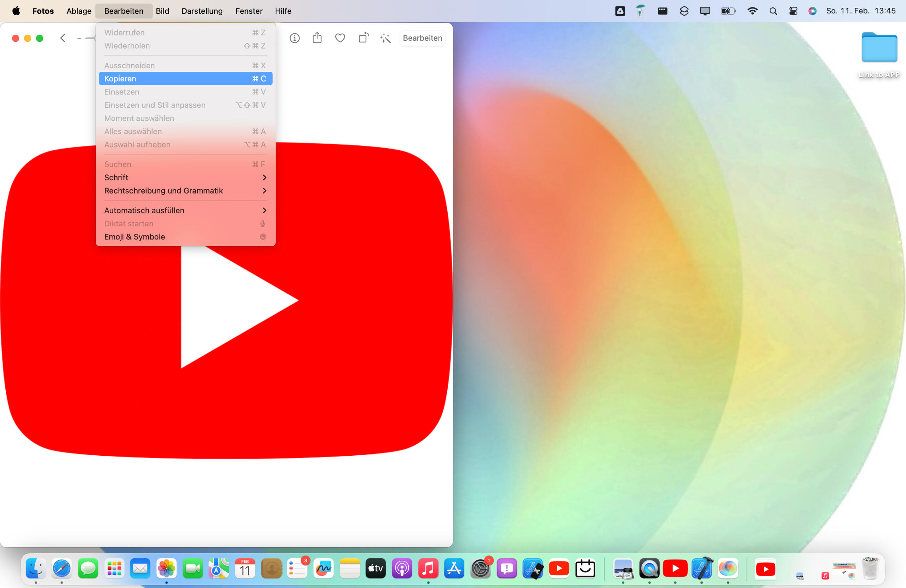Open Control Center in menu bar

tap(793, 11)
